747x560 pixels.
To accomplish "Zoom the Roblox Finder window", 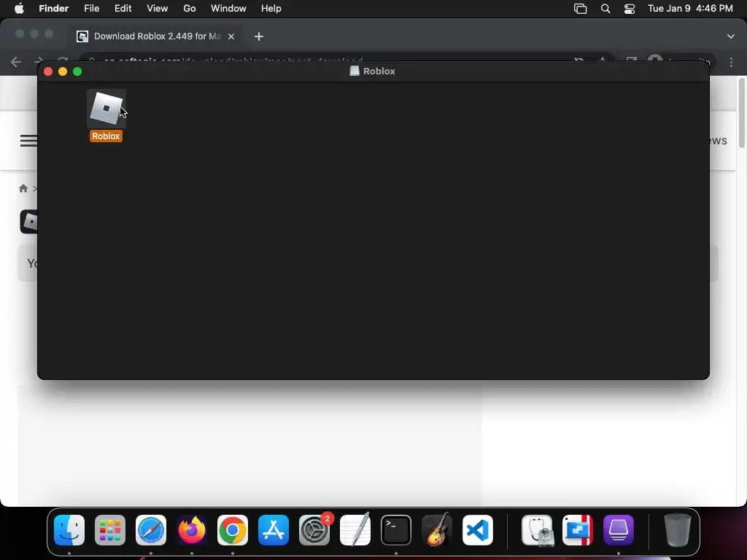I will 77,71.
